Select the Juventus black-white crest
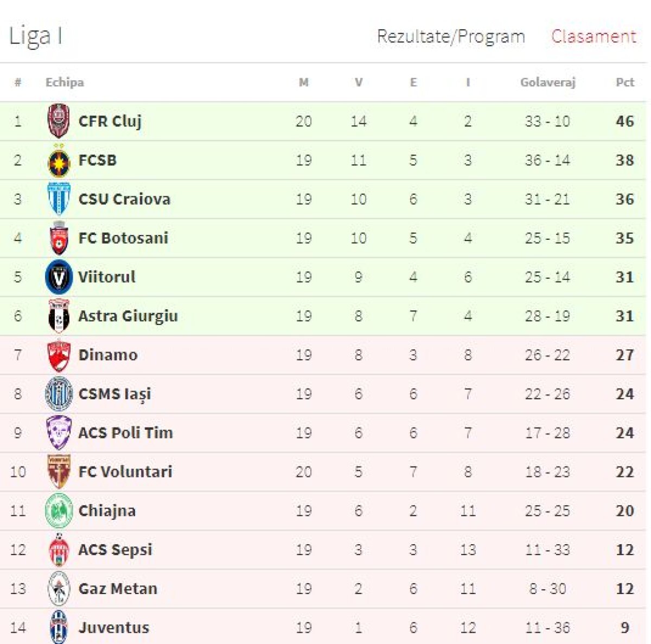Viewport: 651px width, 644px height. 59,627
